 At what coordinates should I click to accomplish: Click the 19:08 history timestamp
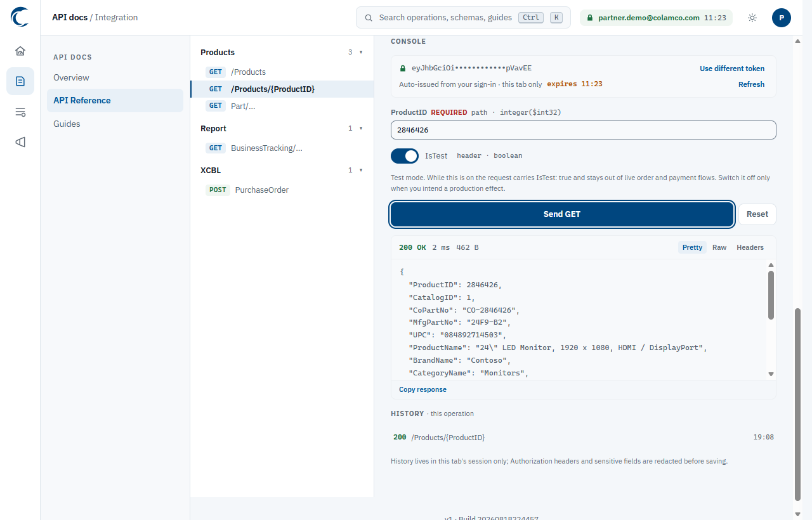tap(763, 438)
